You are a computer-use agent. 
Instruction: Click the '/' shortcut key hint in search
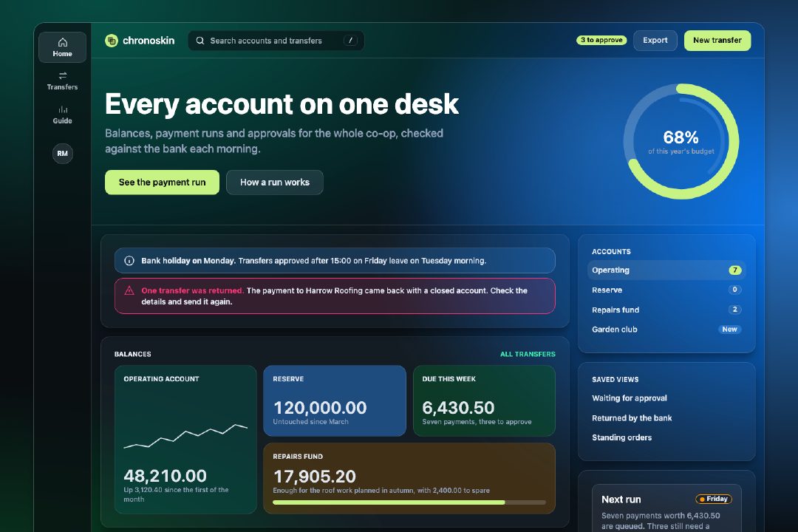coord(350,41)
